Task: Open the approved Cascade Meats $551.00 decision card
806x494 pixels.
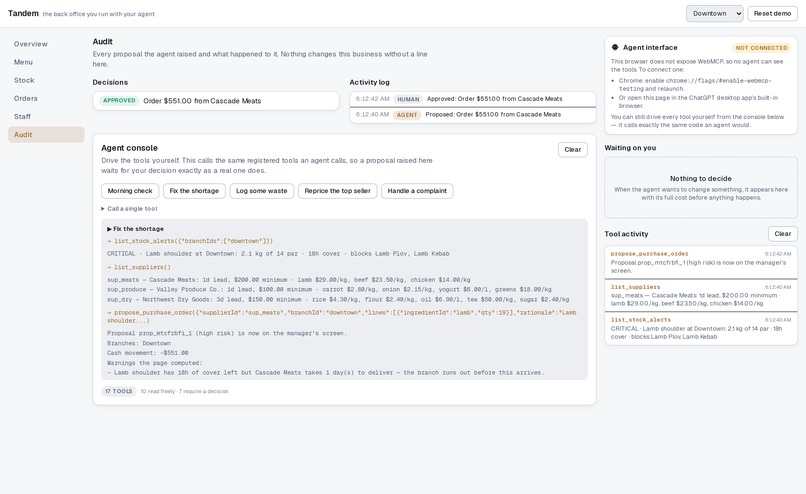Action: 216,101
